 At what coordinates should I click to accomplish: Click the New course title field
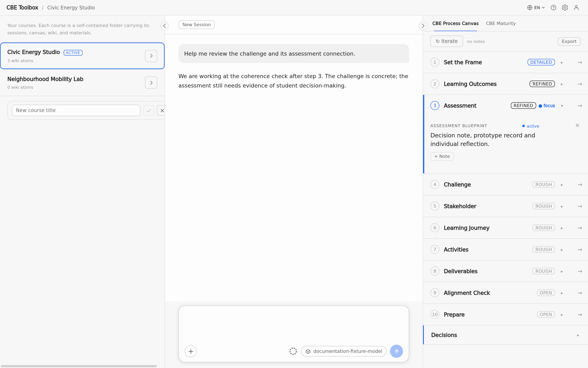[x=76, y=110]
